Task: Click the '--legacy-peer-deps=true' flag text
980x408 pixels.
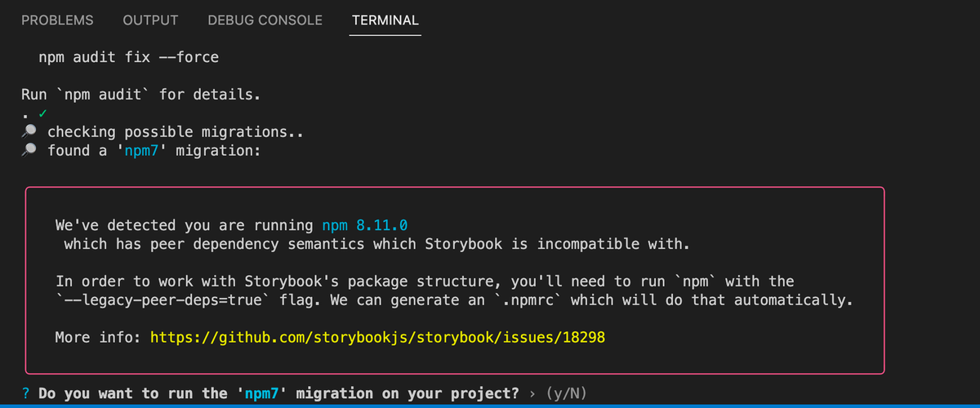Action: [x=163, y=300]
